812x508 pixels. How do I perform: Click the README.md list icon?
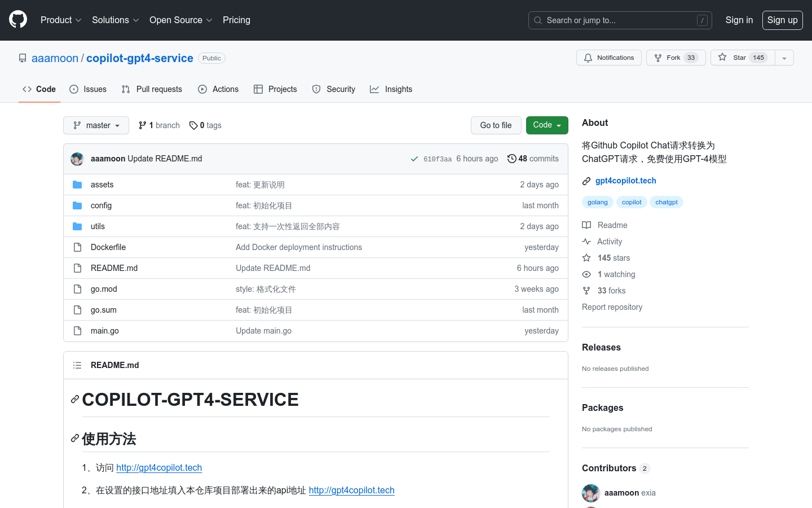[x=77, y=365]
